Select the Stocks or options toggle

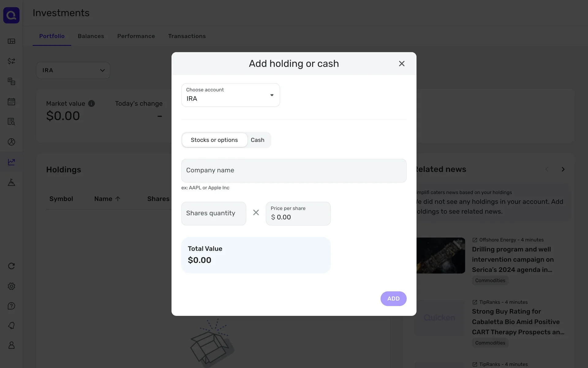pyautogui.click(x=214, y=140)
